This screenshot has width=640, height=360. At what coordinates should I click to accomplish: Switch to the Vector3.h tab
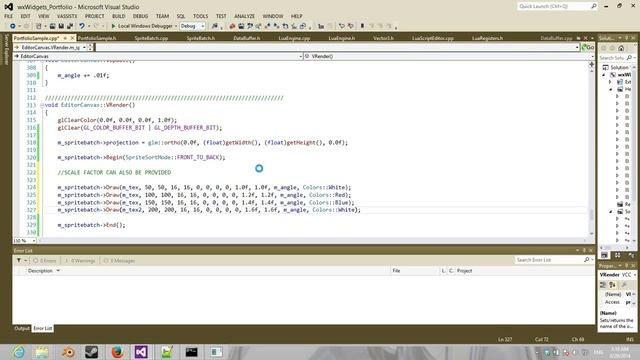point(383,38)
